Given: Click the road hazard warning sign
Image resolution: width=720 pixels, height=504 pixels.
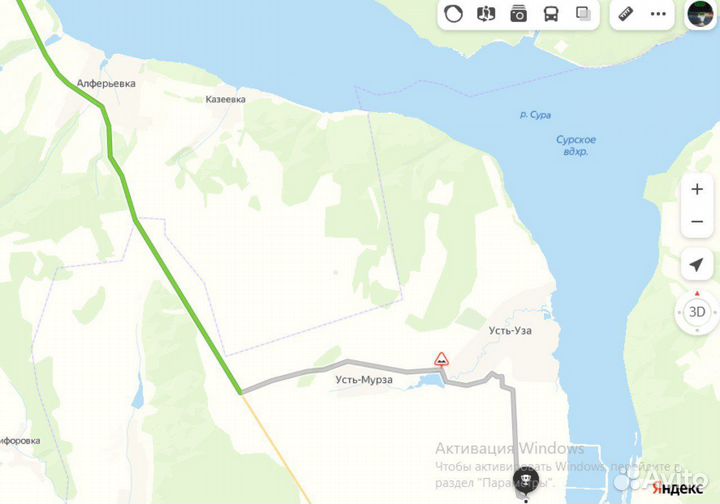Looking at the screenshot, I should 441,359.
